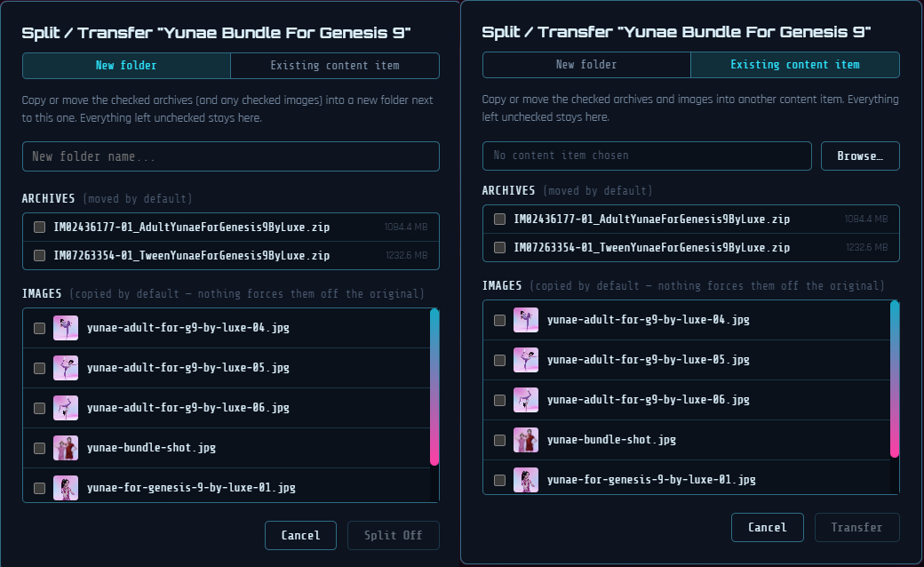Select luxe-01.jpg thumbnail in Transfer dialog
This screenshot has height=567, width=924.
pos(526,481)
